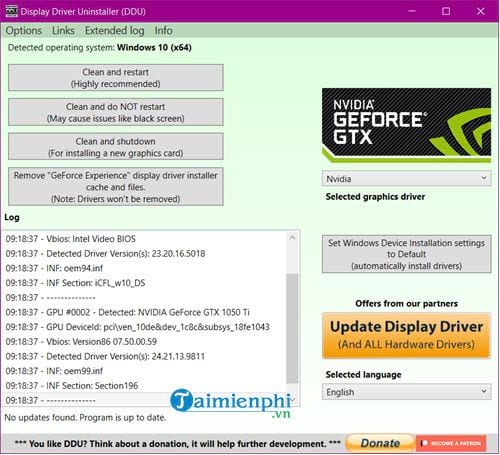The width and height of the screenshot is (500, 455).
Task: Click the DDU app icon in title bar
Action: pos(11,11)
